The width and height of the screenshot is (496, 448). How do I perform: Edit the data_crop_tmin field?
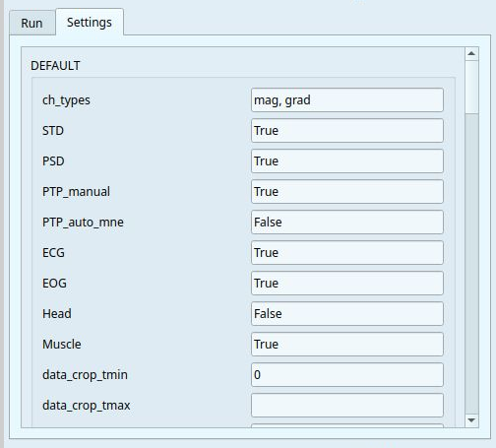347,374
